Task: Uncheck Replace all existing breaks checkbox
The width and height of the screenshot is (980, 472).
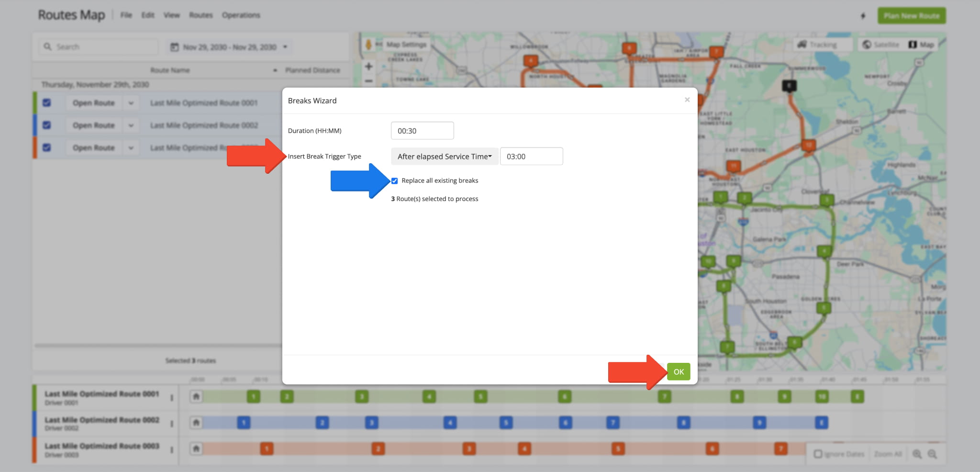Action: click(394, 181)
